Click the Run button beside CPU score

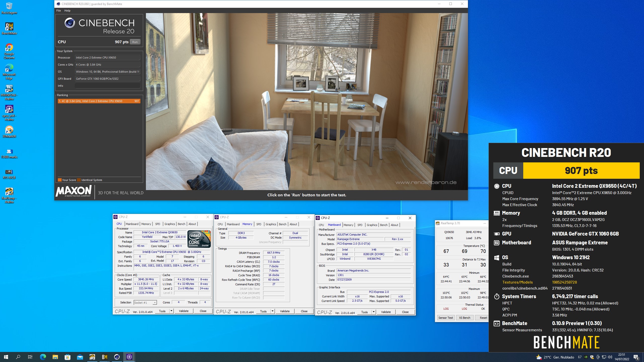[x=135, y=42]
